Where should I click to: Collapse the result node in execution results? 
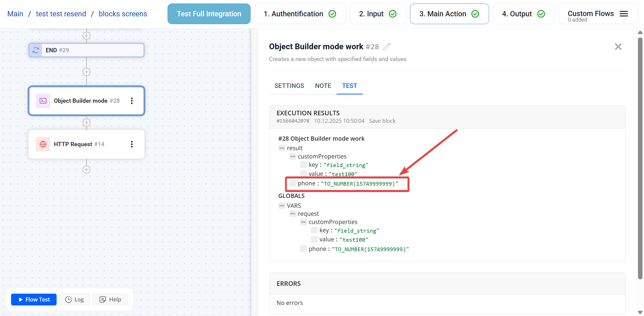[282, 148]
